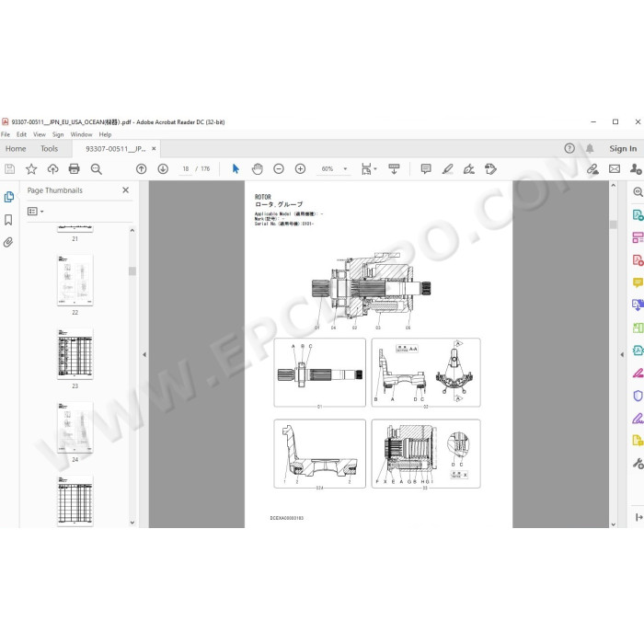This screenshot has width=644, height=644.
Task: Open the Help question mark icon
Action: (569, 148)
